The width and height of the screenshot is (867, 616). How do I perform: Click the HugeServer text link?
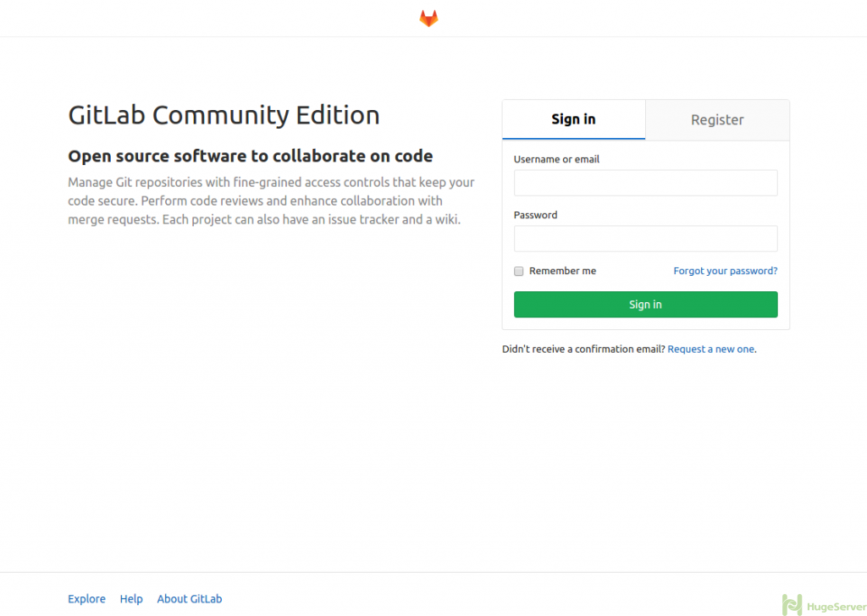click(837, 606)
